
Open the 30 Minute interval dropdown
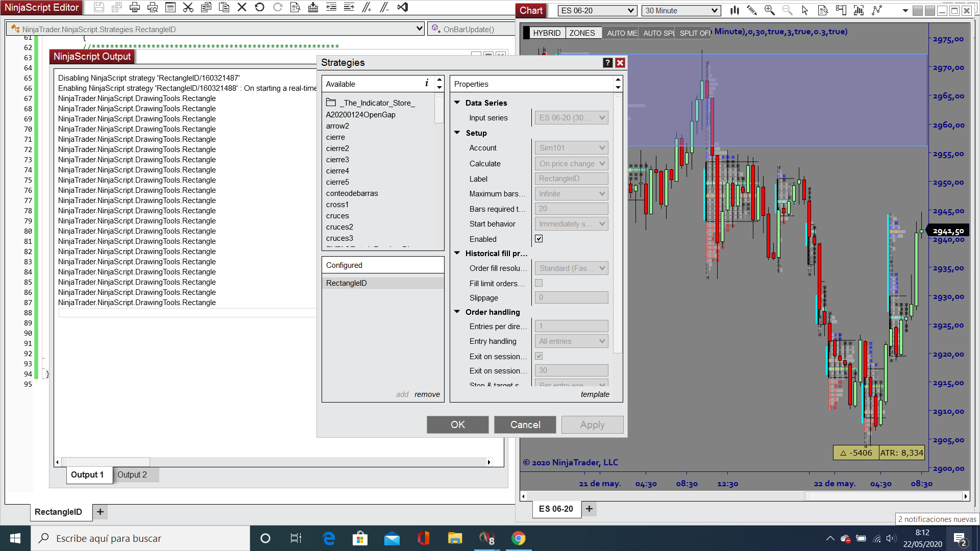(681, 11)
